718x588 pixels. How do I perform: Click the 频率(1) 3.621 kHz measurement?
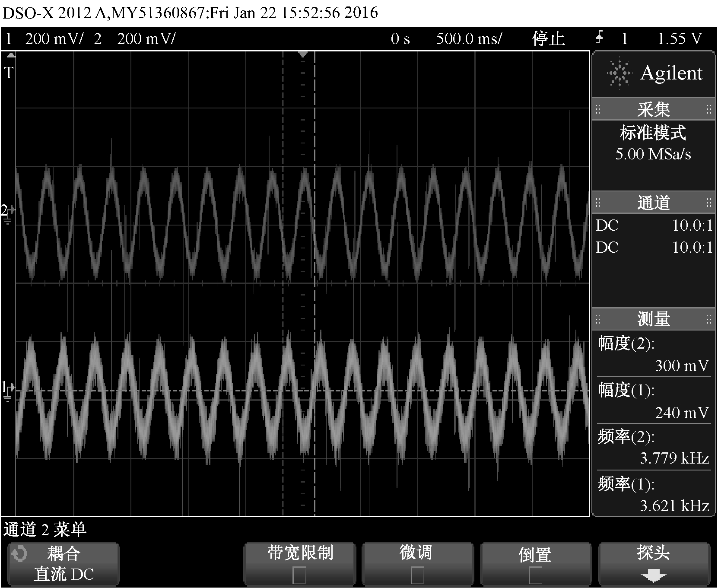pos(653,495)
